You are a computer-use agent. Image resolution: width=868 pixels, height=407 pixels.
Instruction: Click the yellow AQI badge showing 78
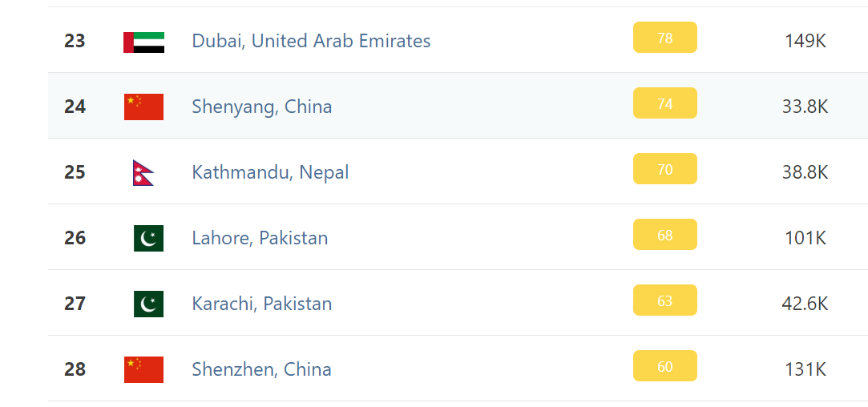coord(665,37)
